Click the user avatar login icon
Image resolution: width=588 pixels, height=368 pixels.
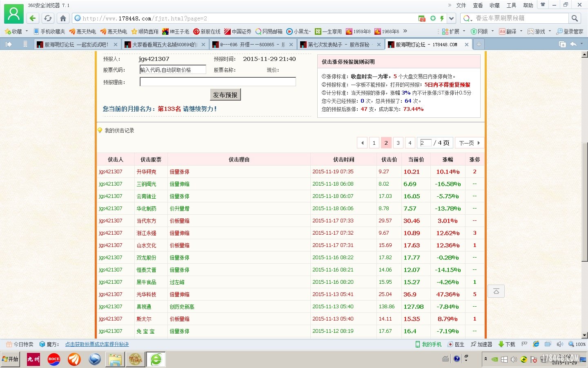coord(13,14)
